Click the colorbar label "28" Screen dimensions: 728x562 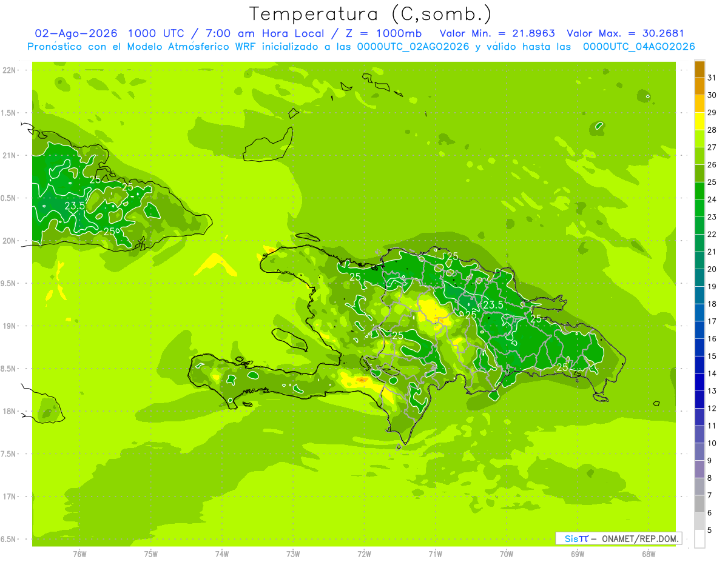click(712, 130)
